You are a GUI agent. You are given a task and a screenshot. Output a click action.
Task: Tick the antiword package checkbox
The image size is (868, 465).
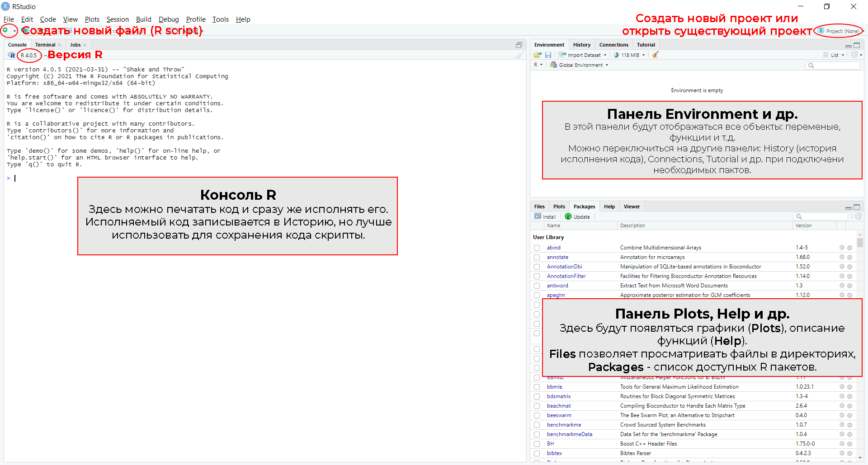click(x=537, y=286)
